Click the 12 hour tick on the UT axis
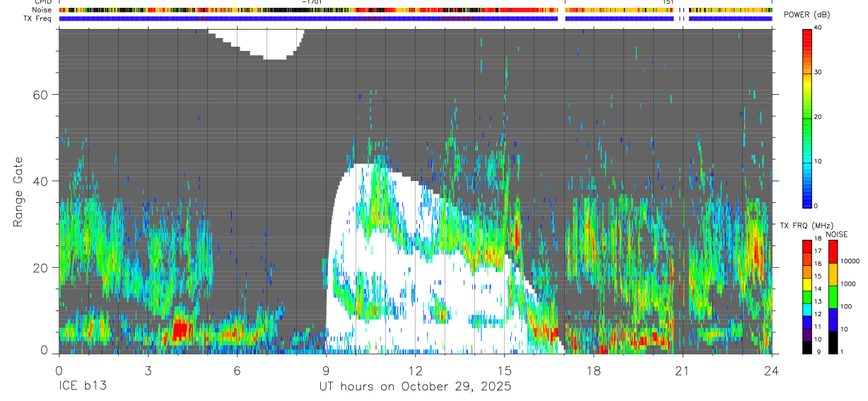868x401 pixels. 415,370
